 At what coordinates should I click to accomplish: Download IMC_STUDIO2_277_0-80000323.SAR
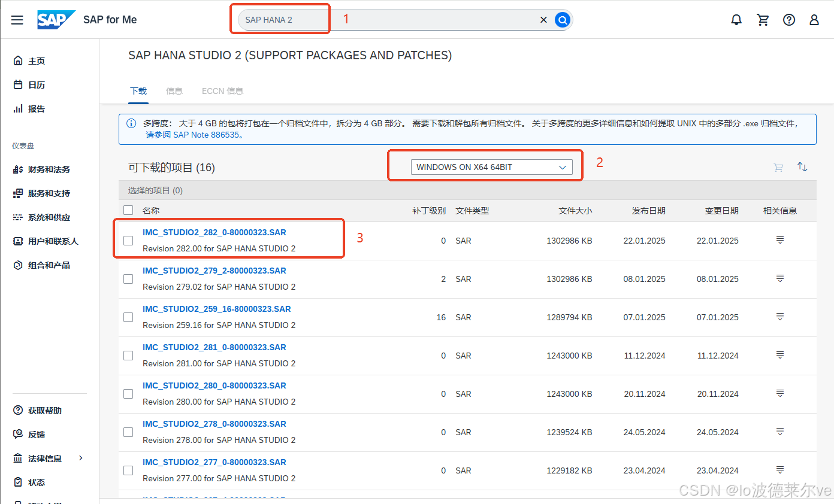tap(214, 462)
